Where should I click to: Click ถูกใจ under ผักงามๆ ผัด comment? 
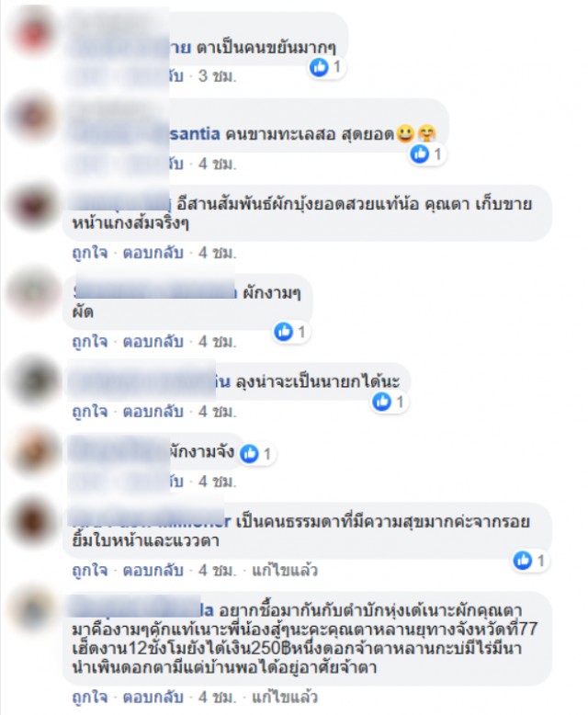[x=90, y=341]
